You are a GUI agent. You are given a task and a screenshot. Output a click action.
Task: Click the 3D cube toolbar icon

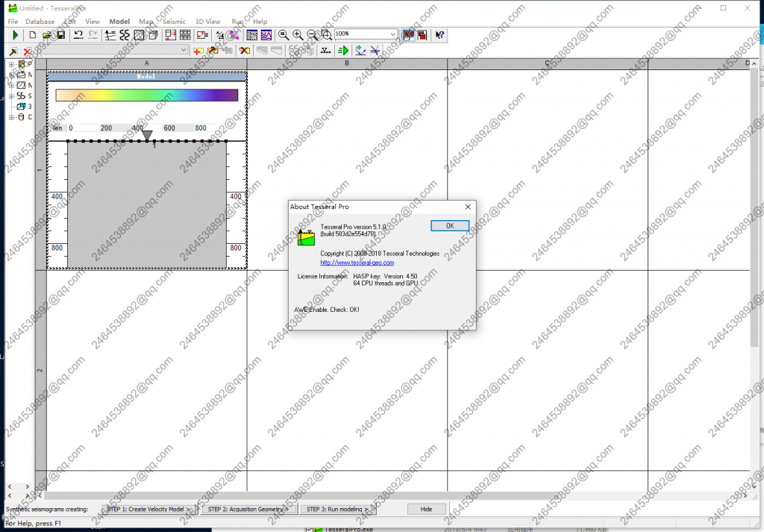[153, 35]
